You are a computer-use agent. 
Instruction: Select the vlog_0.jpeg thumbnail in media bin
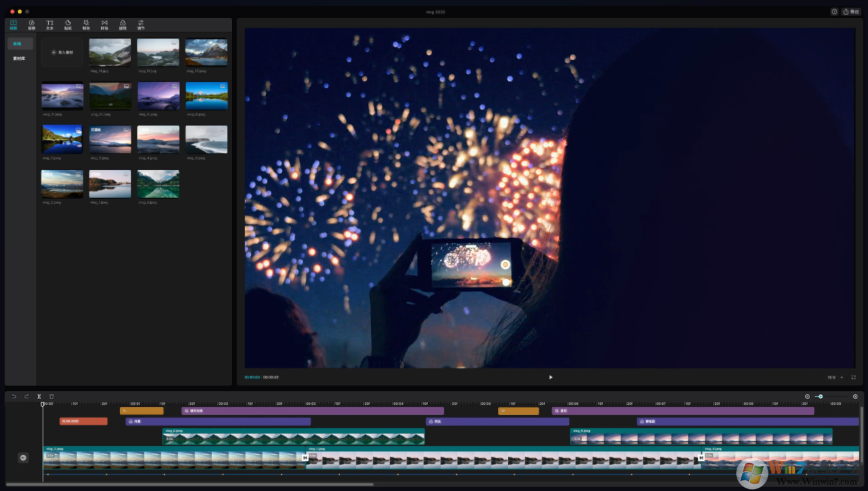[158, 183]
